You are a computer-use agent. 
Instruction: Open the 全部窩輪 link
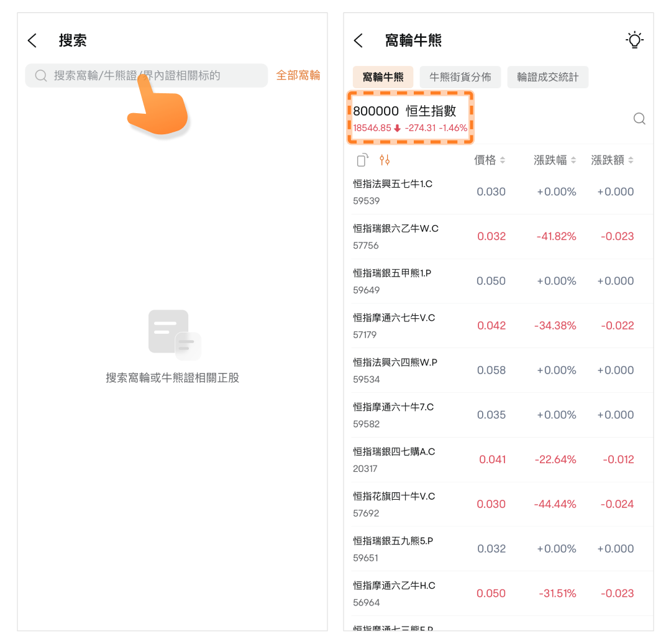[x=298, y=75]
